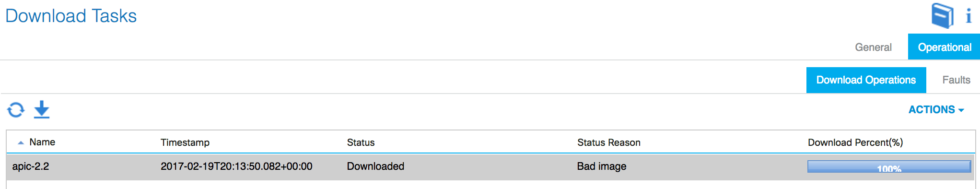
Task: Sort by the Status column header
Action: coord(361,142)
